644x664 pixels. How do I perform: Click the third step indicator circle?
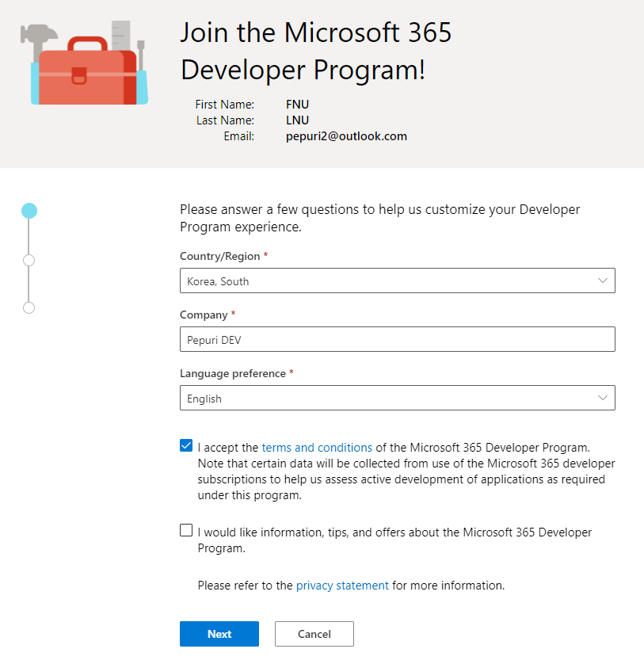pyautogui.click(x=29, y=308)
